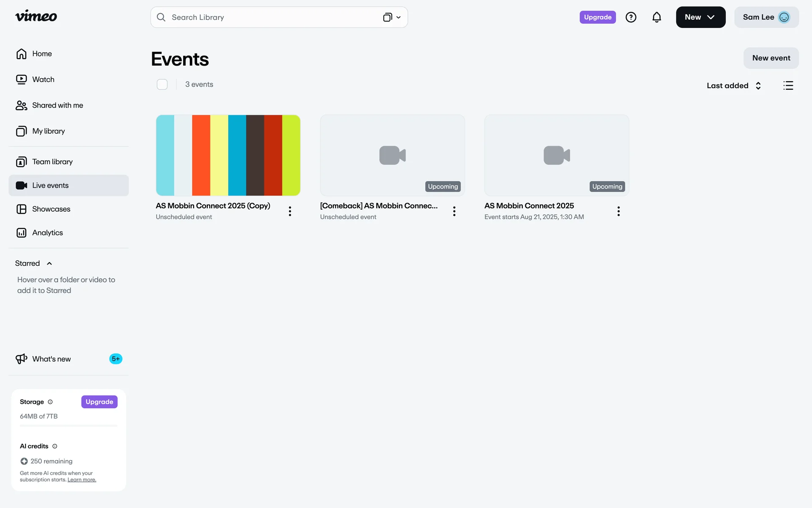Open search scope dropdown in search bar
The image size is (812, 508).
pyautogui.click(x=392, y=17)
